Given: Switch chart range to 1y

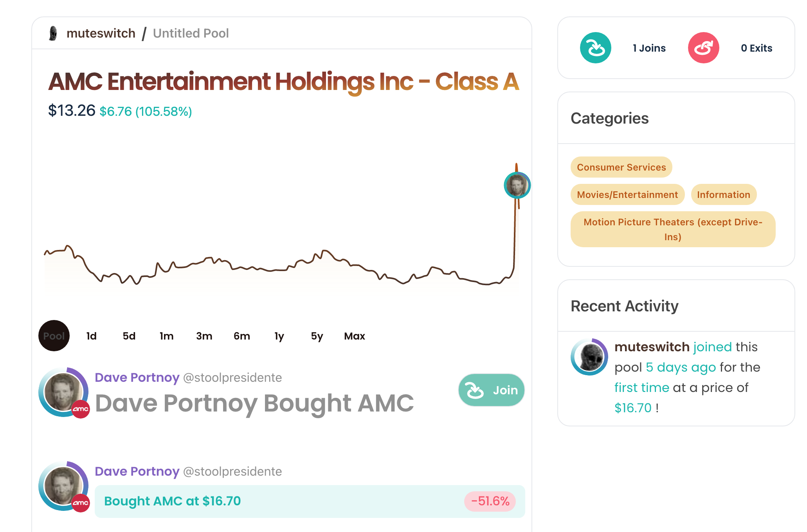Looking at the screenshot, I should 279,336.
